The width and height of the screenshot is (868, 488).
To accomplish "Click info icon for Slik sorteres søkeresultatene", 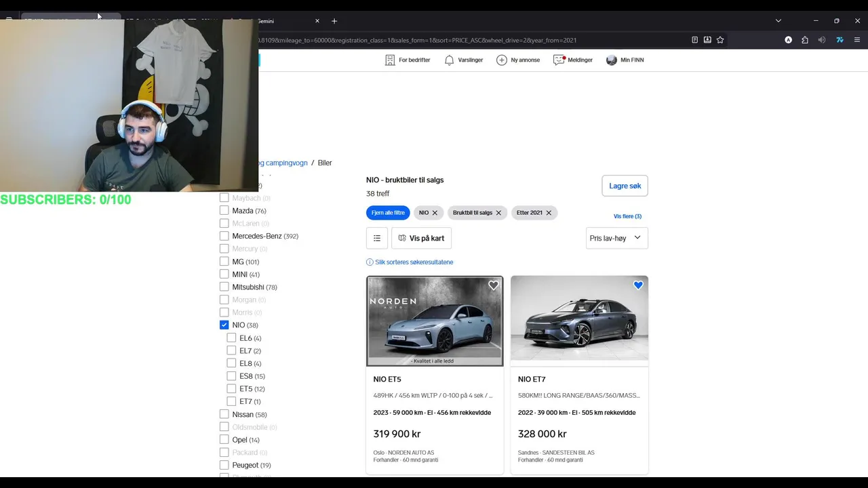I will pyautogui.click(x=370, y=262).
